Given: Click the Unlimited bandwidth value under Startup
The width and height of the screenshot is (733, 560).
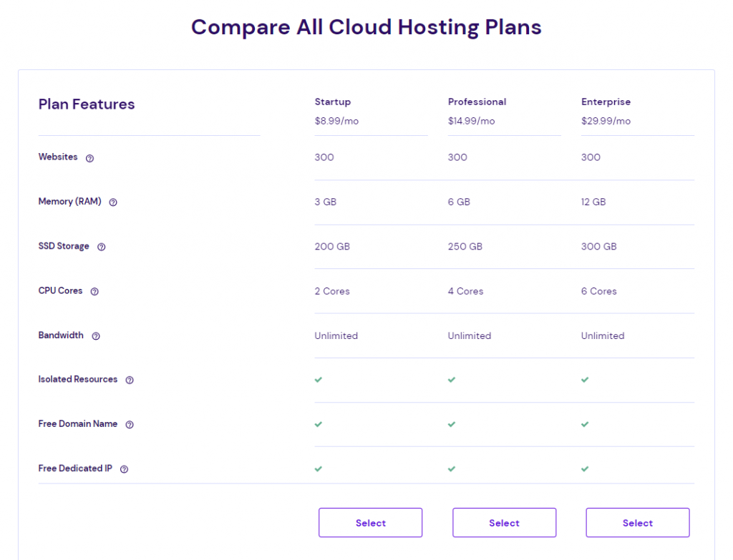Looking at the screenshot, I should [x=336, y=335].
